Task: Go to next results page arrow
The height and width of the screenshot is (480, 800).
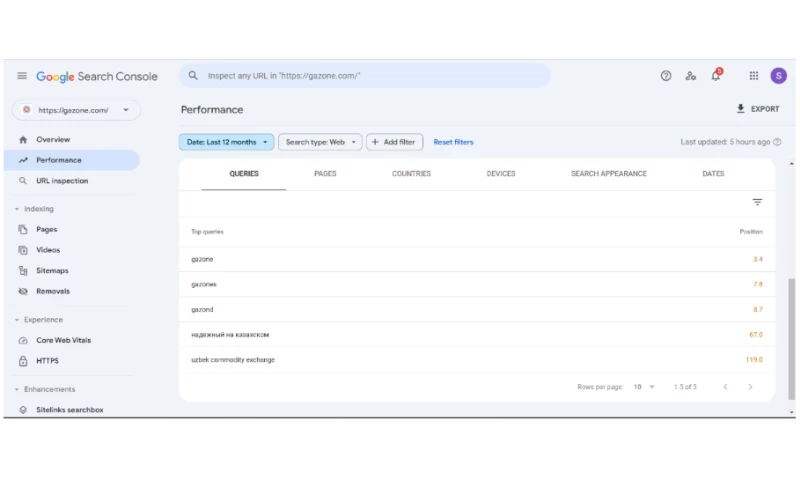Action: click(x=750, y=387)
